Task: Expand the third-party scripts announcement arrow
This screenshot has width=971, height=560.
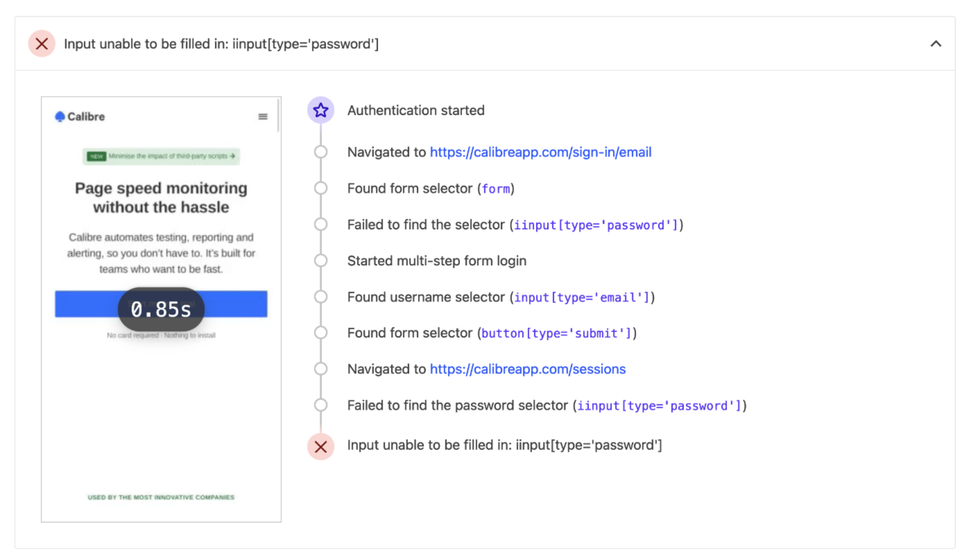Action: [232, 156]
